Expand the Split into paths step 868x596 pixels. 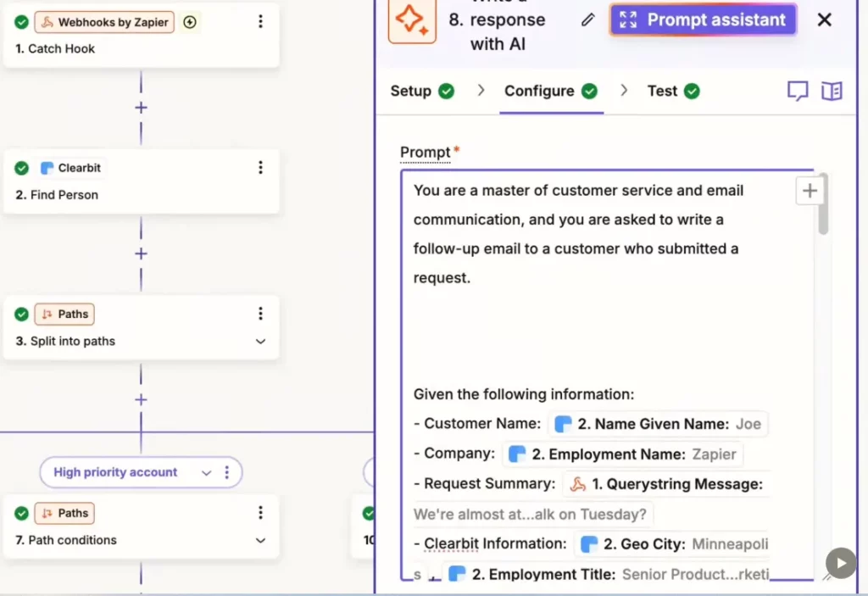click(260, 341)
